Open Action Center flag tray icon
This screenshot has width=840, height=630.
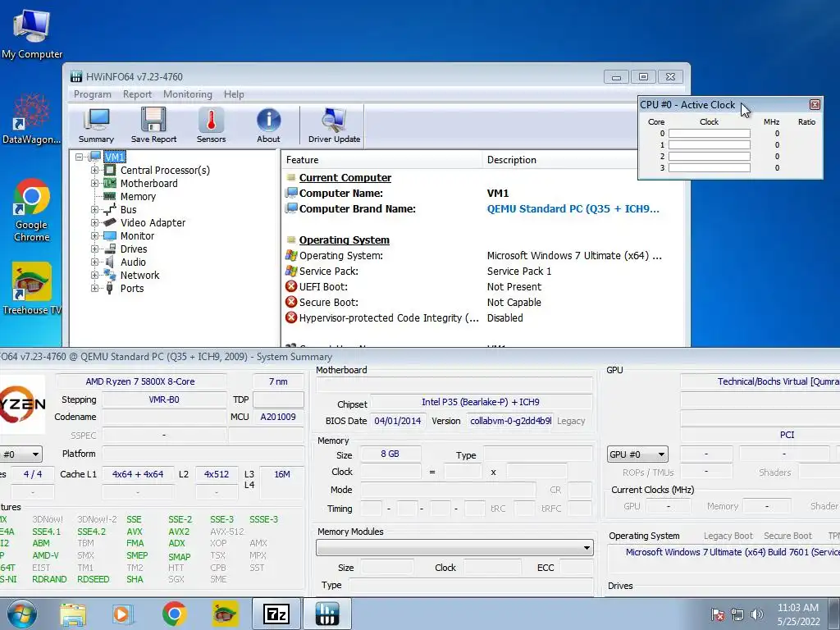pyautogui.click(x=717, y=614)
